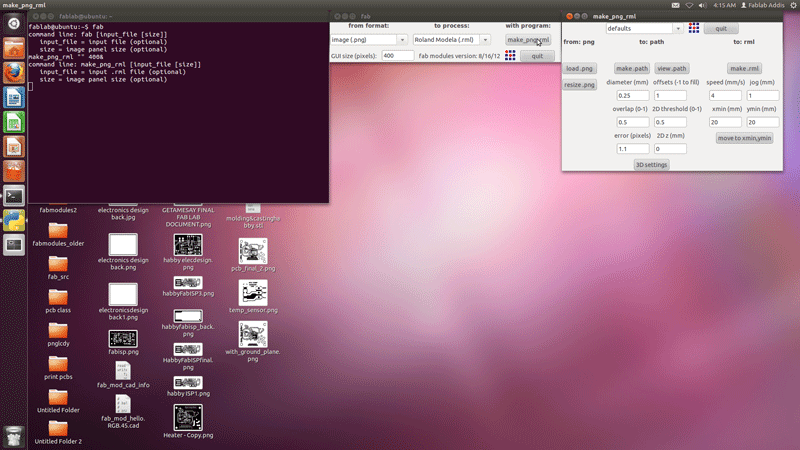Click the colored grid logo in fab window

(x=510, y=55)
